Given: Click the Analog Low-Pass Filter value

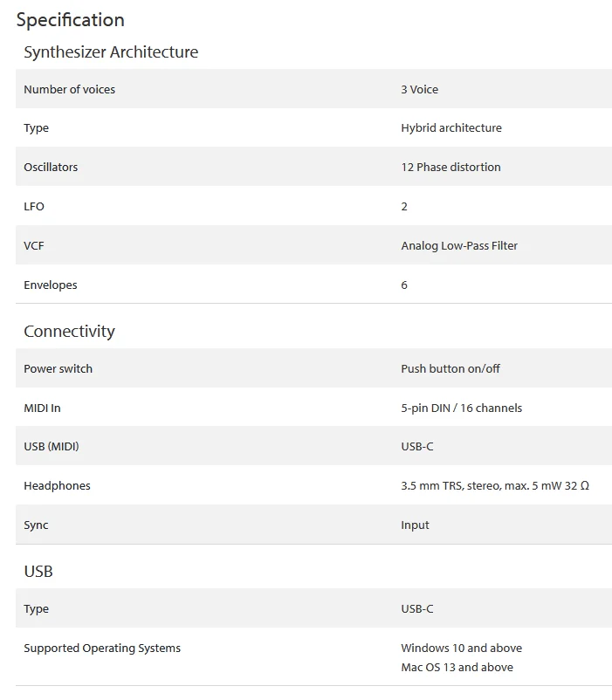Looking at the screenshot, I should pos(459,246).
